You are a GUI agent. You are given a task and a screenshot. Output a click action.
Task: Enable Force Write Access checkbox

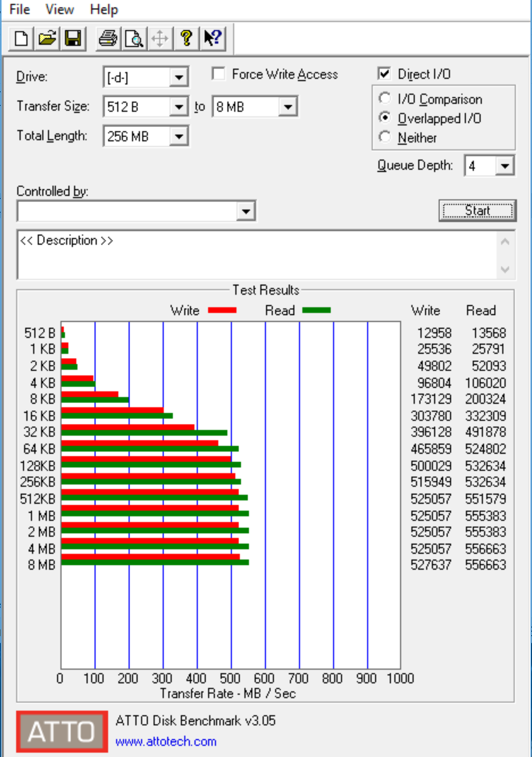pyautogui.click(x=219, y=74)
